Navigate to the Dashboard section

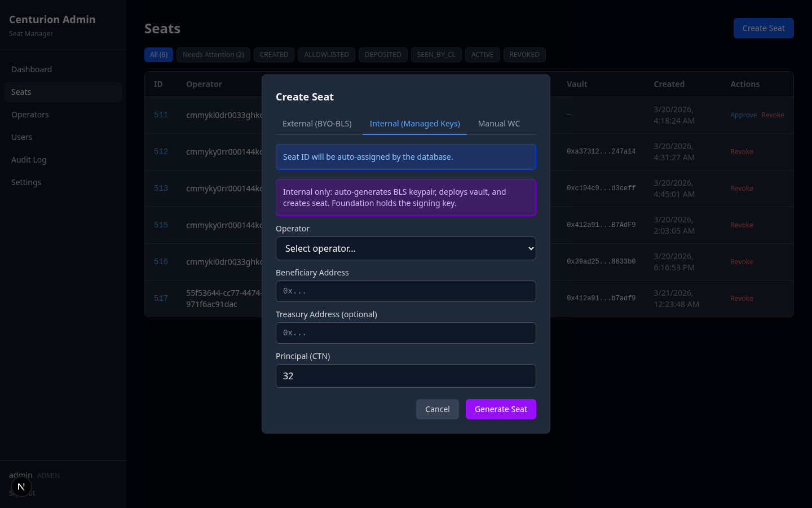[32, 69]
